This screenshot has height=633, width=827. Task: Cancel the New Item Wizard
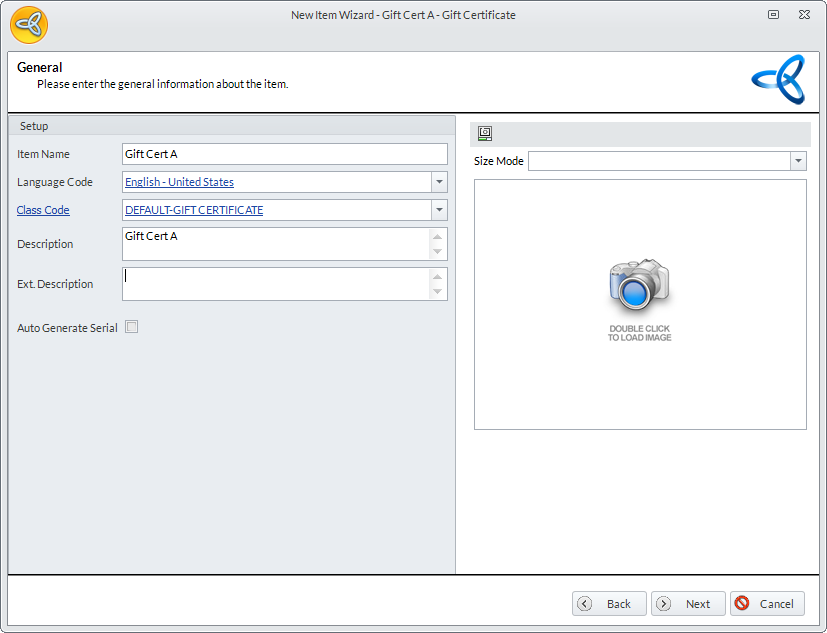tap(767, 603)
